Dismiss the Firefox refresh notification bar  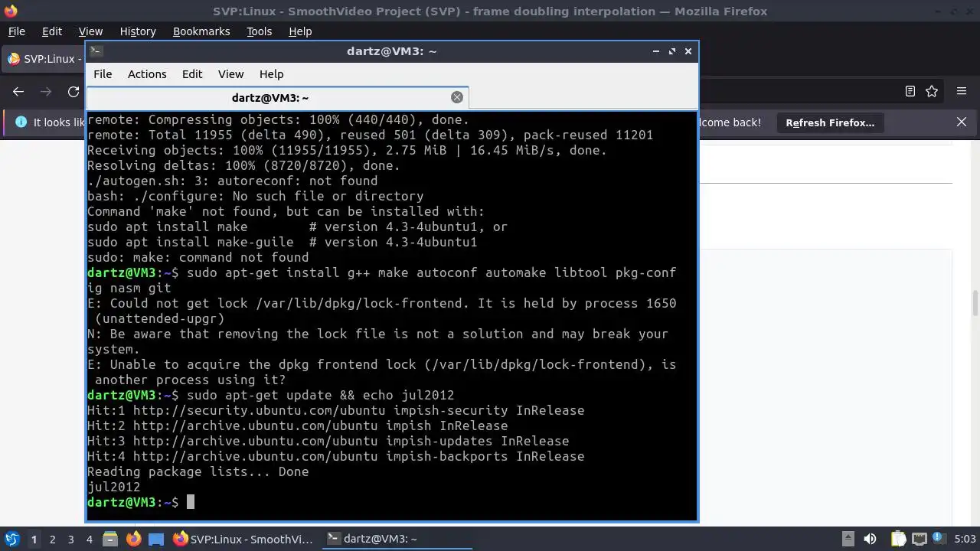pos(962,122)
